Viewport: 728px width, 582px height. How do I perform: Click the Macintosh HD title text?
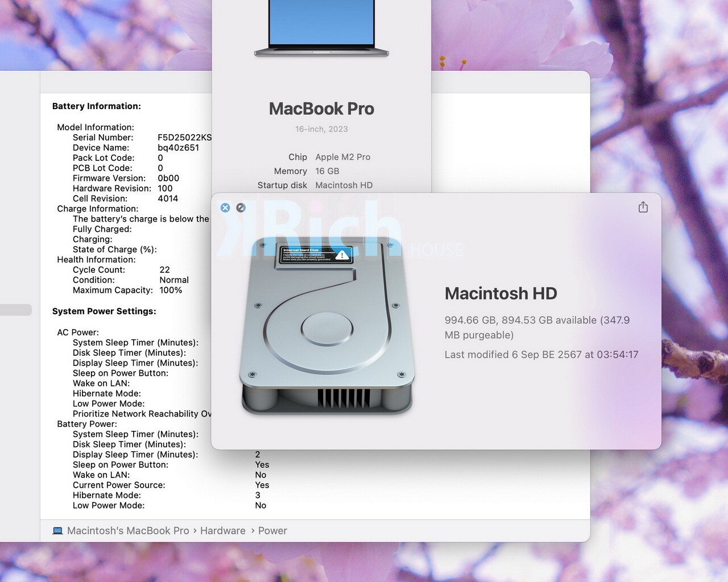click(x=501, y=293)
